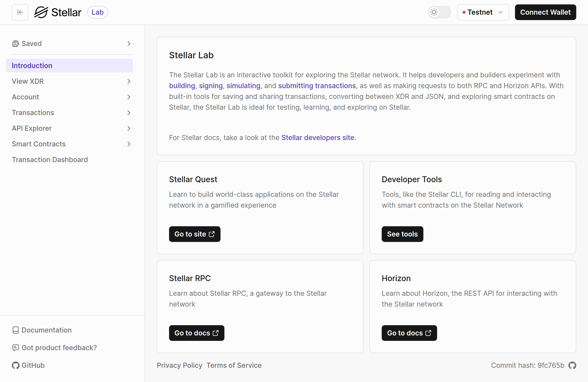Viewport: 588px width, 382px height.
Task: Click the Saved bookmark icon in sidebar
Action: [x=16, y=43]
